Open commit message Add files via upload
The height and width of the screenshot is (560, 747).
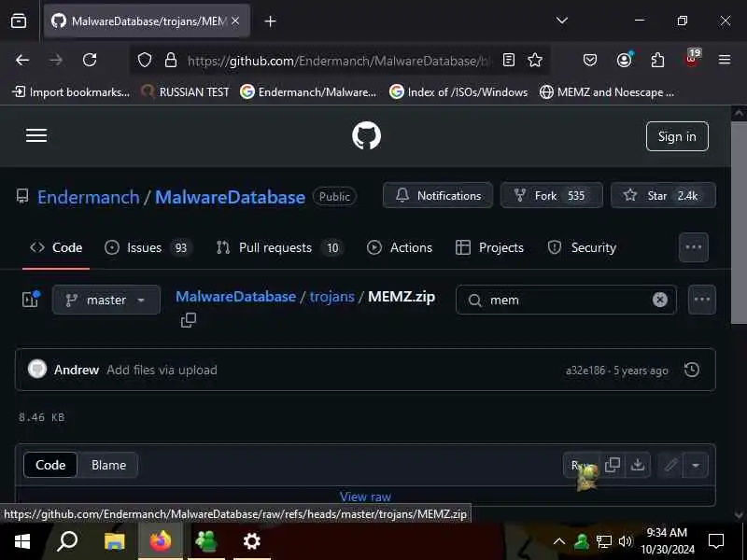162,370
